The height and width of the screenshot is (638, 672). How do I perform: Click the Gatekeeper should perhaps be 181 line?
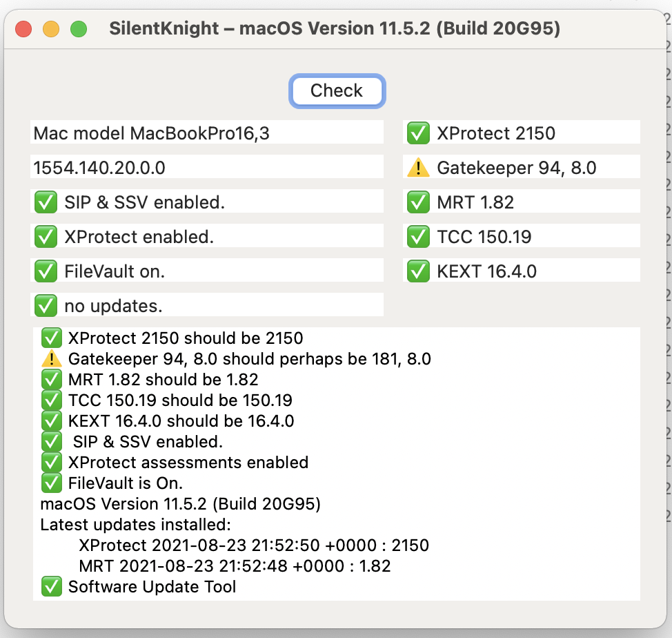pos(249,359)
